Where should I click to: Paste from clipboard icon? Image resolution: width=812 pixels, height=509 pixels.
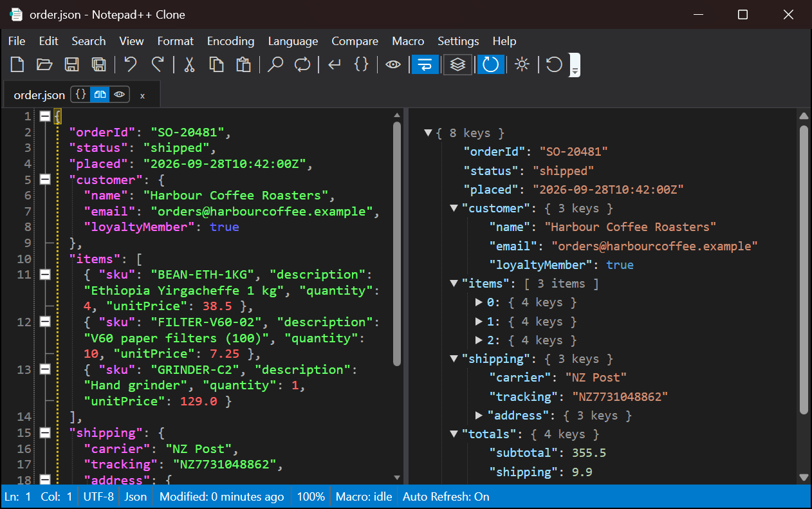pos(243,64)
